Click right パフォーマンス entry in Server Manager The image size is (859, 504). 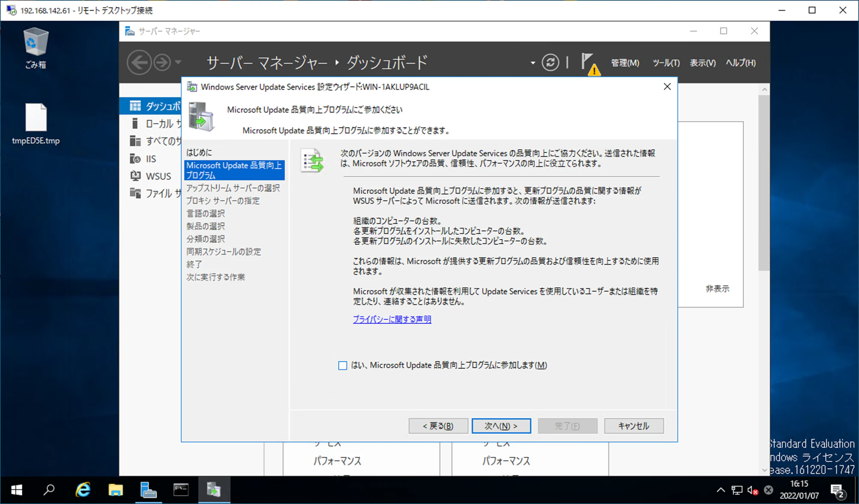[x=506, y=461]
